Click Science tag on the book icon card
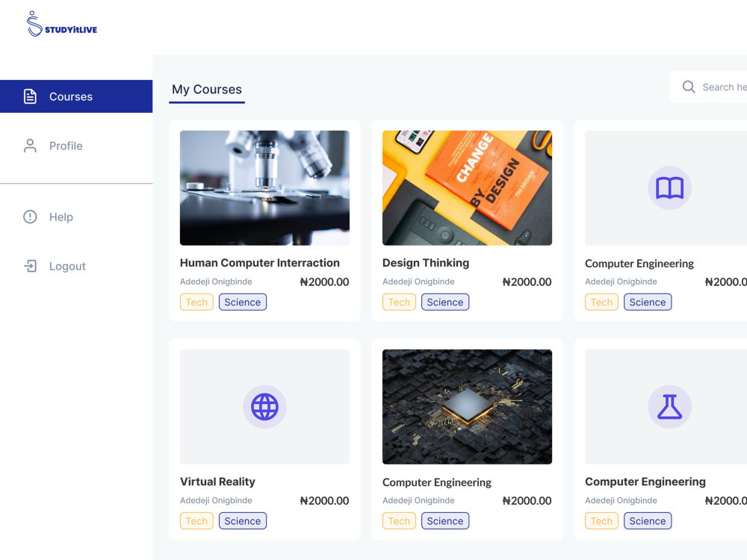The height and width of the screenshot is (560, 747). [x=648, y=302]
